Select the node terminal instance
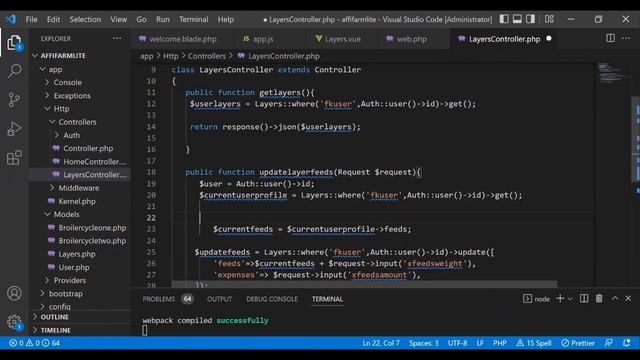 click(536, 299)
